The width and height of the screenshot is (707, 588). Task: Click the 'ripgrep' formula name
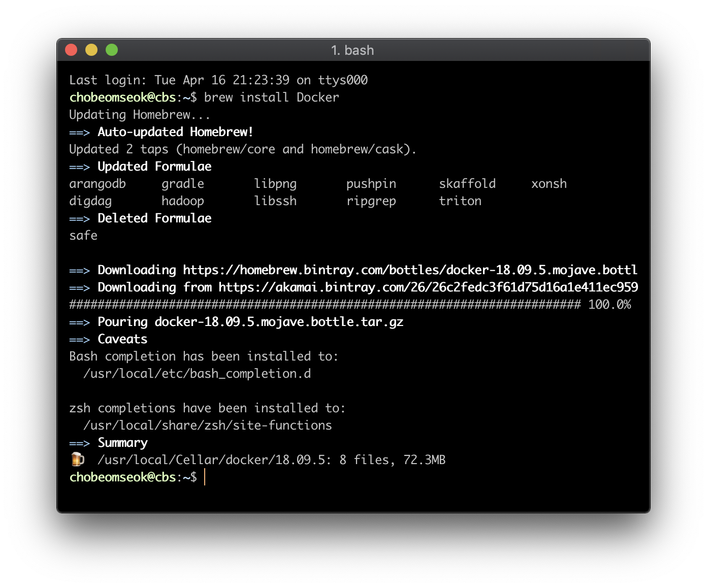[x=371, y=201]
